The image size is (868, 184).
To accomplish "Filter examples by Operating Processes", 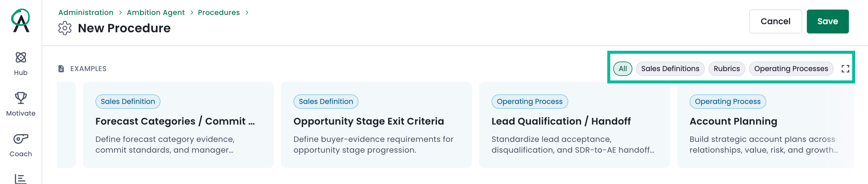I will (791, 69).
